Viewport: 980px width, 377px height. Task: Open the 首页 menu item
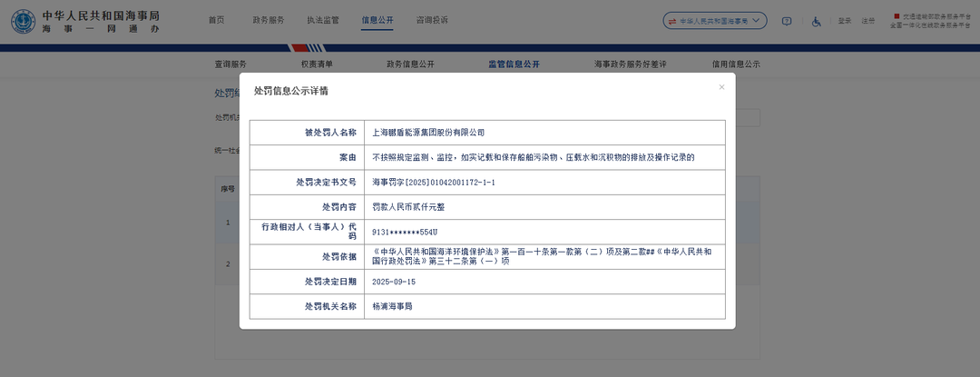click(216, 20)
